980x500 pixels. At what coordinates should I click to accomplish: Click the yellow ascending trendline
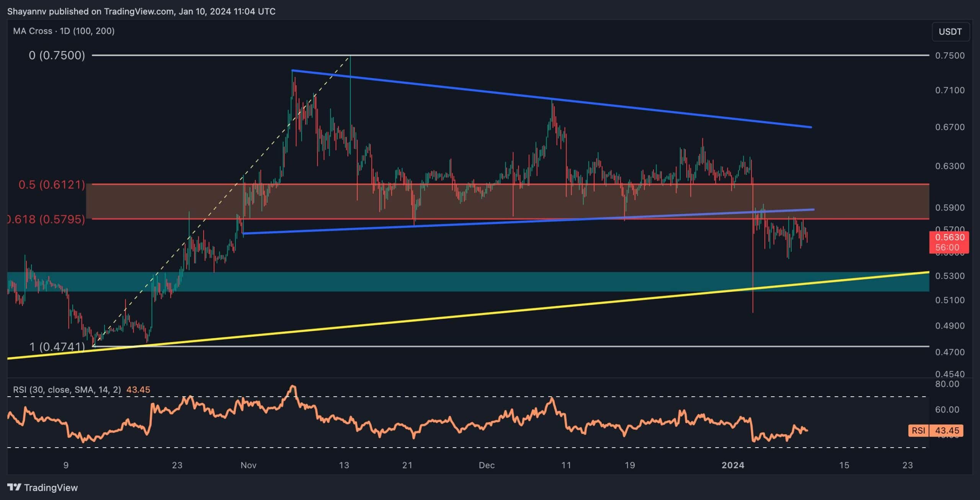coord(459,316)
